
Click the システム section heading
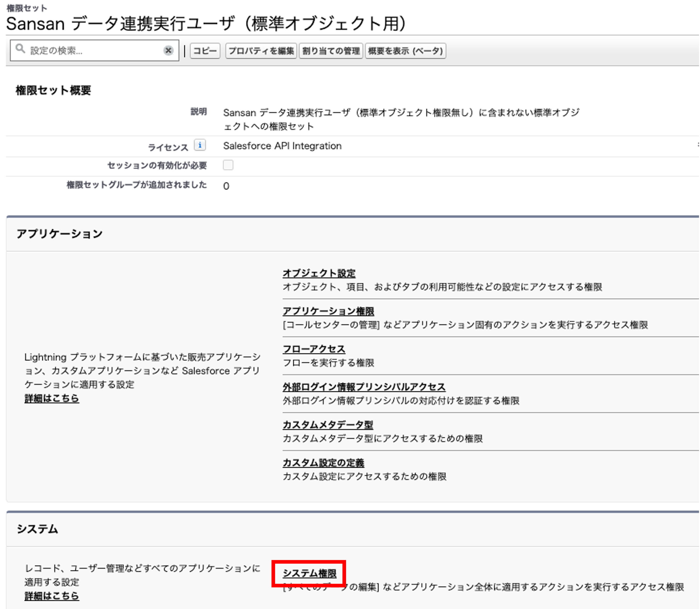click(x=37, y=529)
